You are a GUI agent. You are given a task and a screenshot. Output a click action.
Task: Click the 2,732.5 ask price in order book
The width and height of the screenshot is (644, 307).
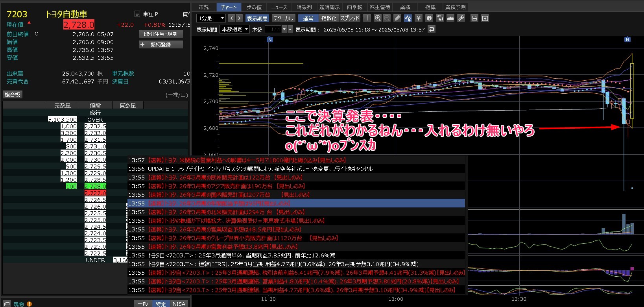pos(95,126)
